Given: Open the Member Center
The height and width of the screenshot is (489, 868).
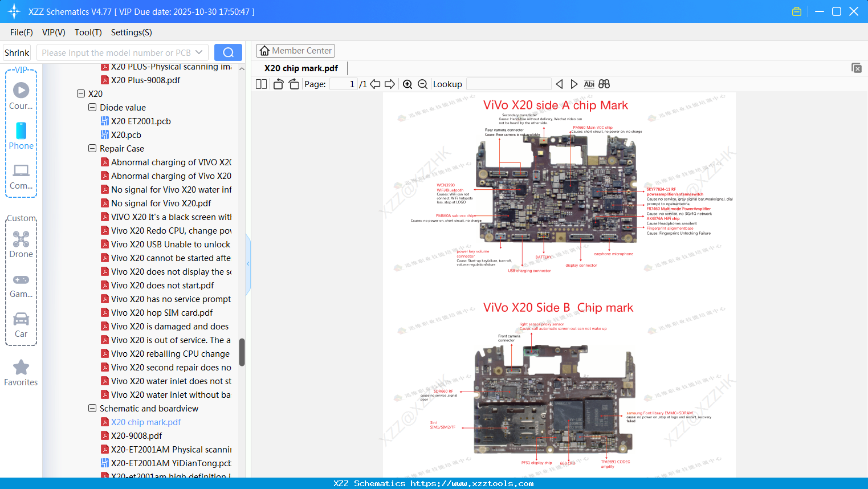Looking at the screenshot, I should [x=295, y=50].
